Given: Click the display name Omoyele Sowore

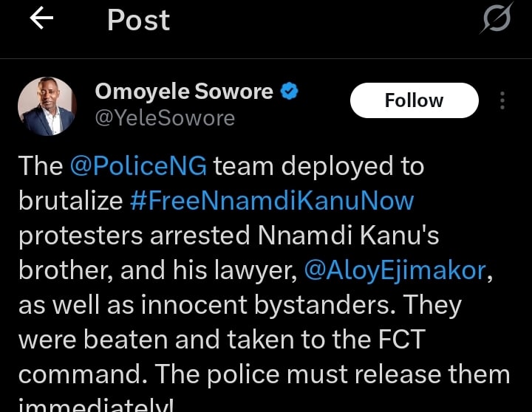Looking at the screenshot, I should [184, 92].
